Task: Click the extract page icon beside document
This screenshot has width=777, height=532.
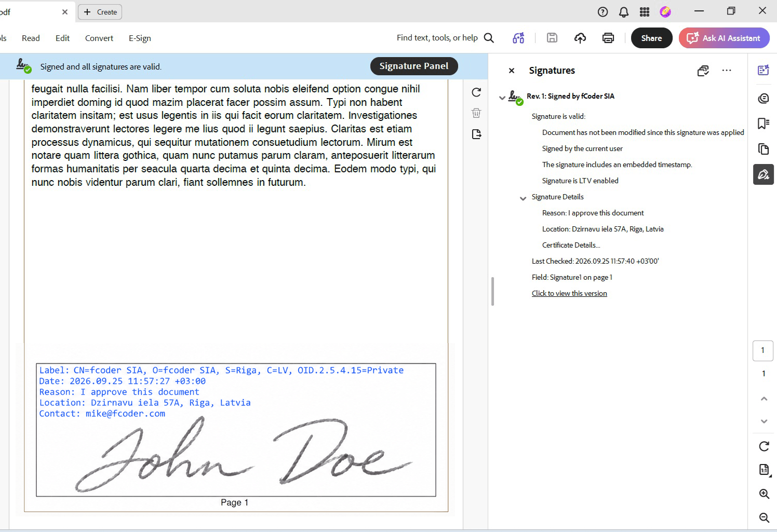Action: 476,134
